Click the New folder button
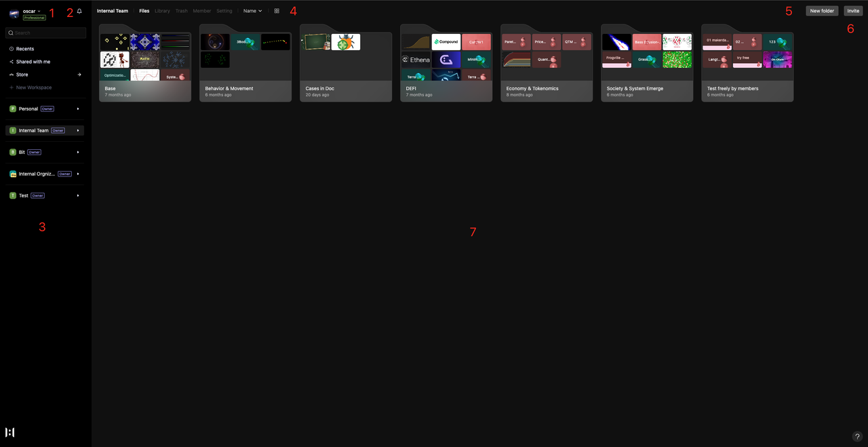The image size is (868, 447). click(x=822, y=11)
